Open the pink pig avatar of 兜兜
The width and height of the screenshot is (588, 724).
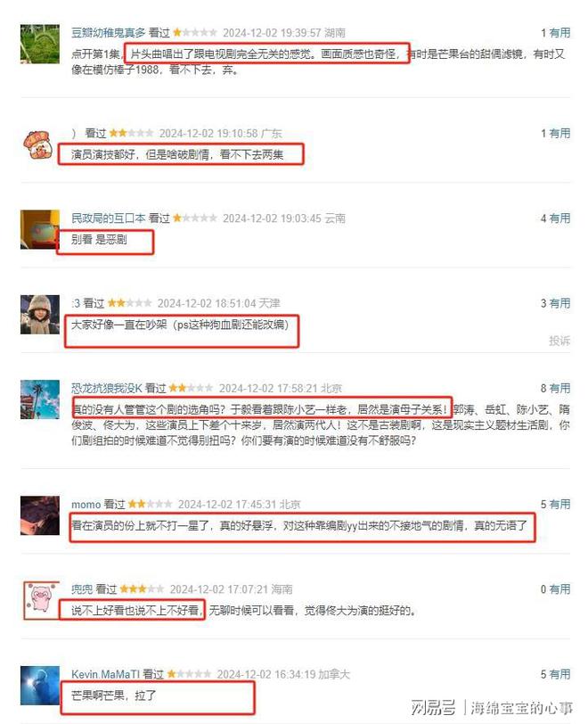pos(40,600)
